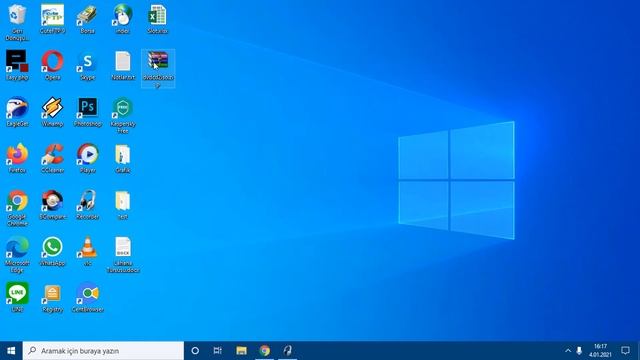Open File Explorer from the taskbar
The width and height of the screenshot is (640, 360).
pyautogui.click(x=241, y=351)
